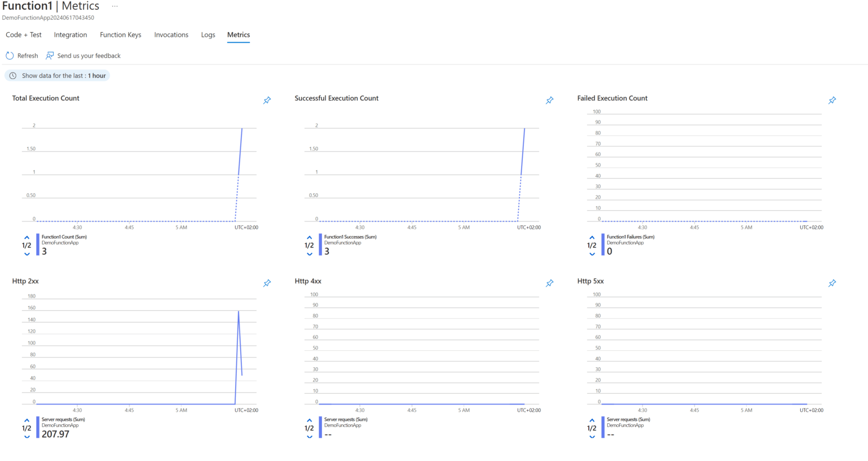Collapse Function1 Count legend with the up chevron
The image size is (868, 461).
tap(27, 237)
